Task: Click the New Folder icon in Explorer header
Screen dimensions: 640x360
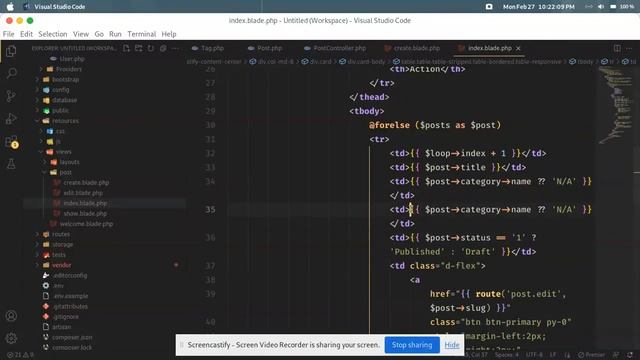Action: (139, 48)
